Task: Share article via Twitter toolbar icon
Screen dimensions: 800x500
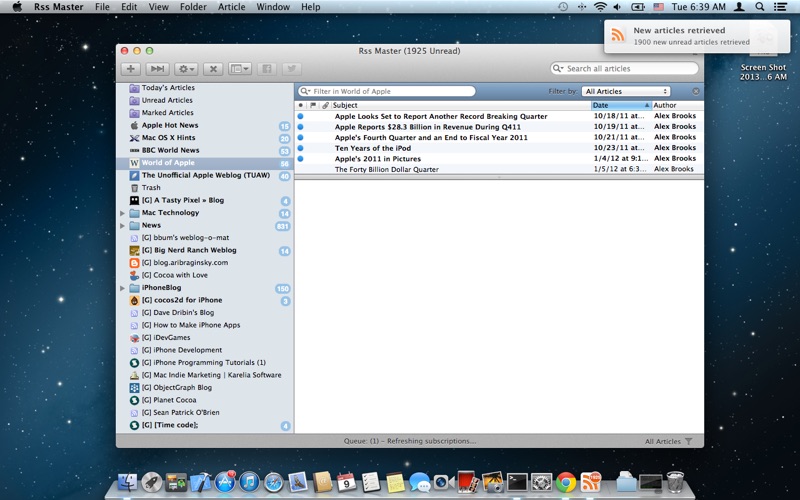Action: click(x=291, y=68)
